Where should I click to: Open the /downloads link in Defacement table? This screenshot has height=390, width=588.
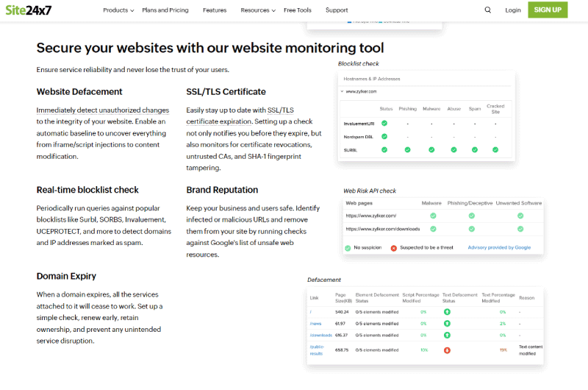[x=321, y=336]
